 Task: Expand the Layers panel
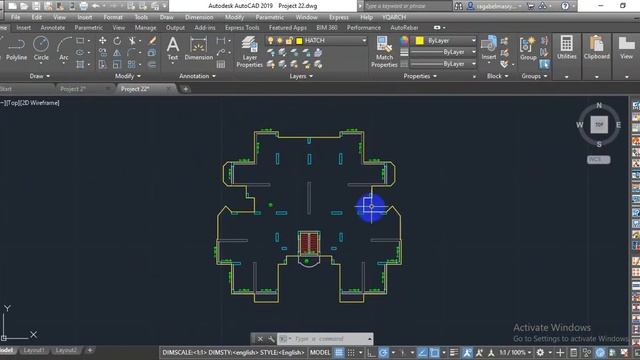click(301, 76)
